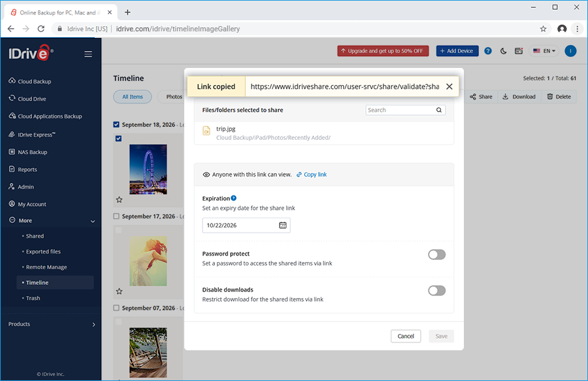Click the Search field in share dialog
The width and height of the screenshot is (588, 381).
pos(405,110)
